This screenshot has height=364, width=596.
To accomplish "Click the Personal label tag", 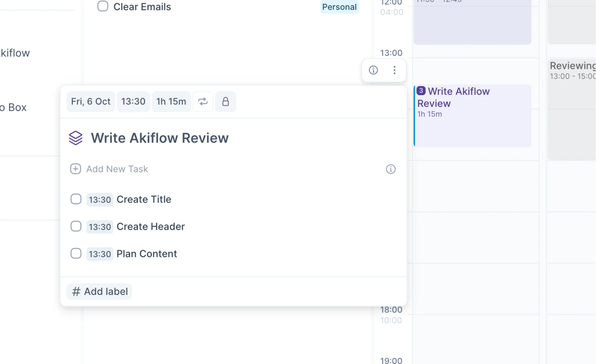I will coord(339,7).
